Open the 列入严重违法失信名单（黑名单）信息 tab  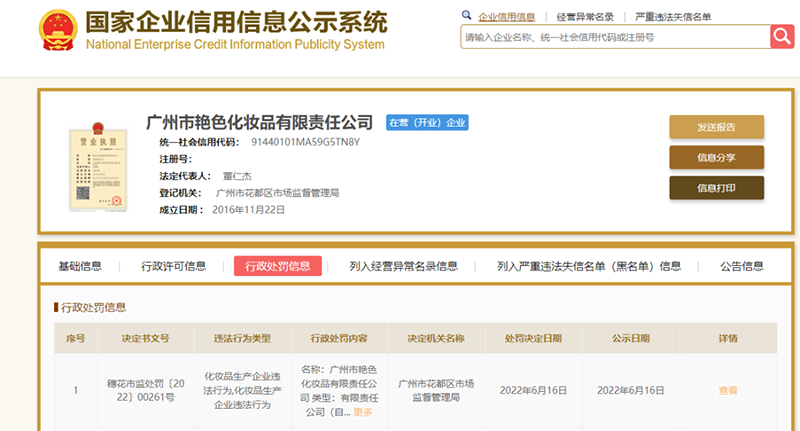click(x=589, y=266)
